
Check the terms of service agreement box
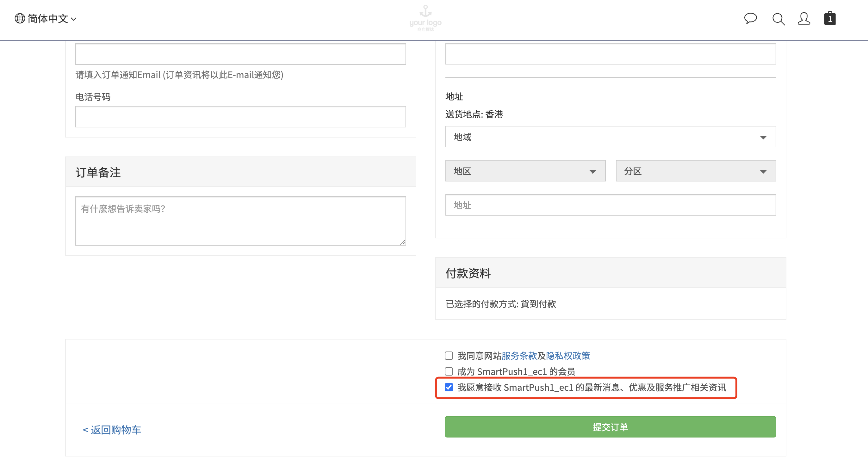449,356
